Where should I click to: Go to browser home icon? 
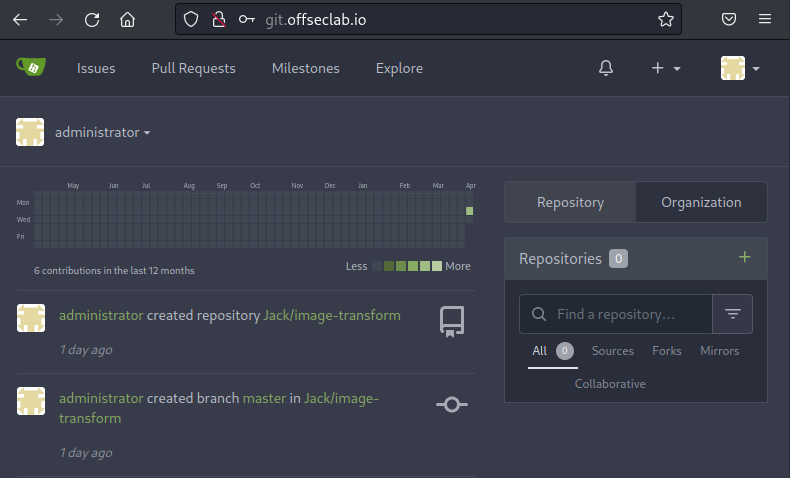point(127,19)
